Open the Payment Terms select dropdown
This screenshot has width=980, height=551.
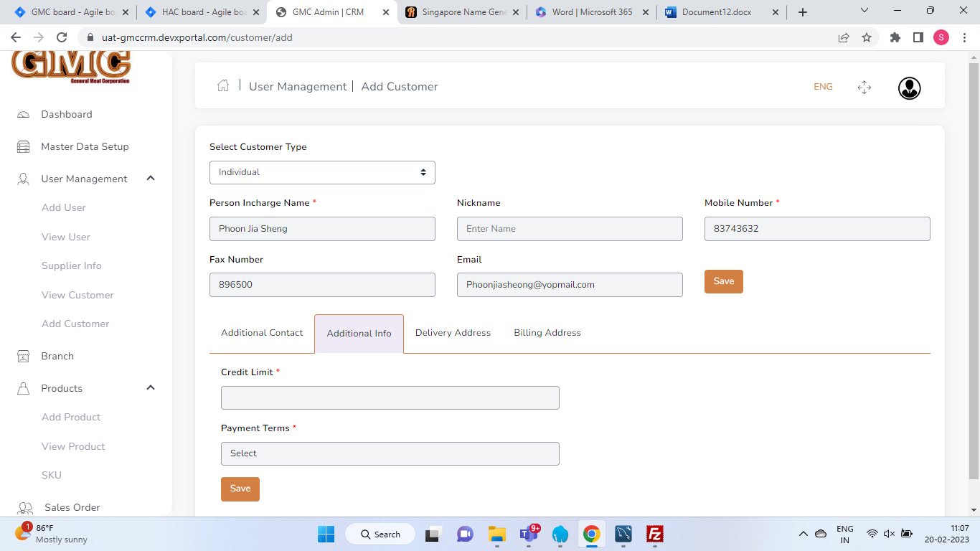(x=390, y=453)
